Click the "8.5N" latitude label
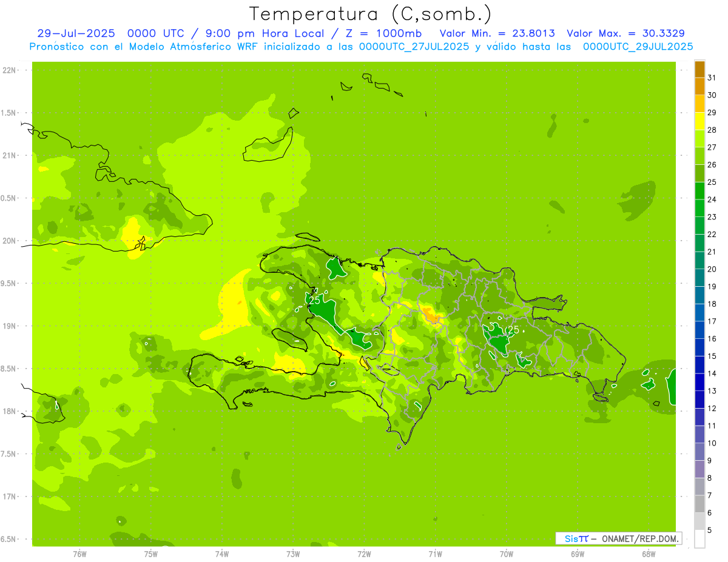 (x=8, y=369)
